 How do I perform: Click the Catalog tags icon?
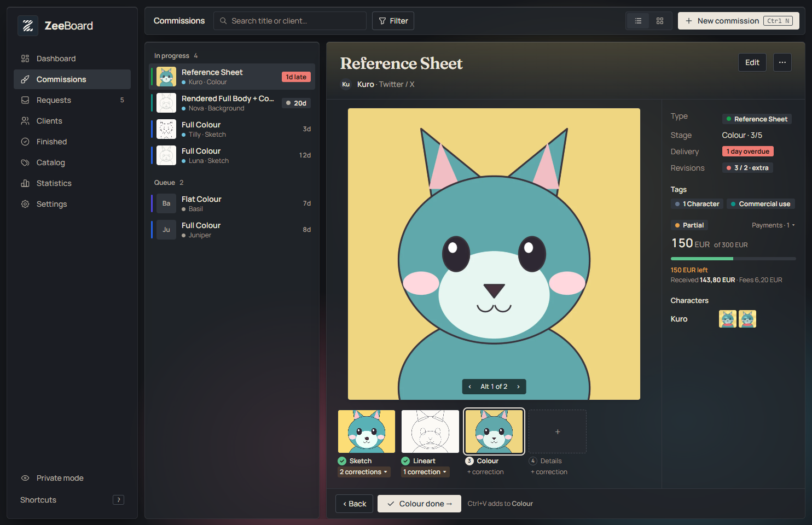pos(25,162)
